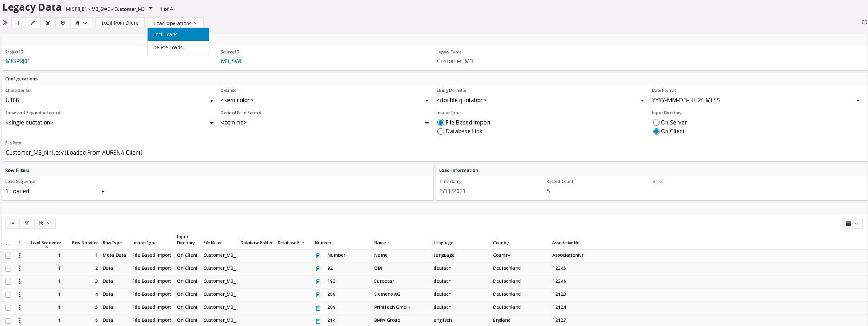Click the trash delete icon in the toolbar
The height and width of the screenshot is (326, 868).
point(48,23)
